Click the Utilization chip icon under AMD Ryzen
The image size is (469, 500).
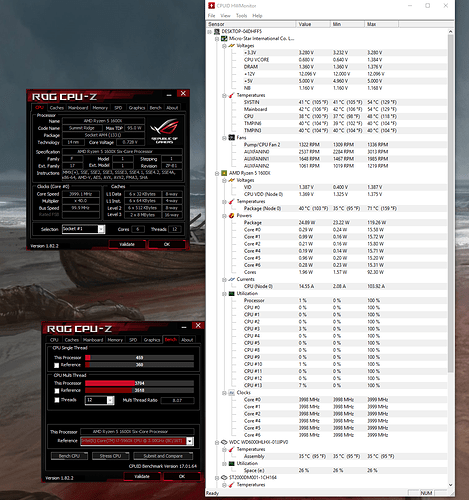[232, 293]
